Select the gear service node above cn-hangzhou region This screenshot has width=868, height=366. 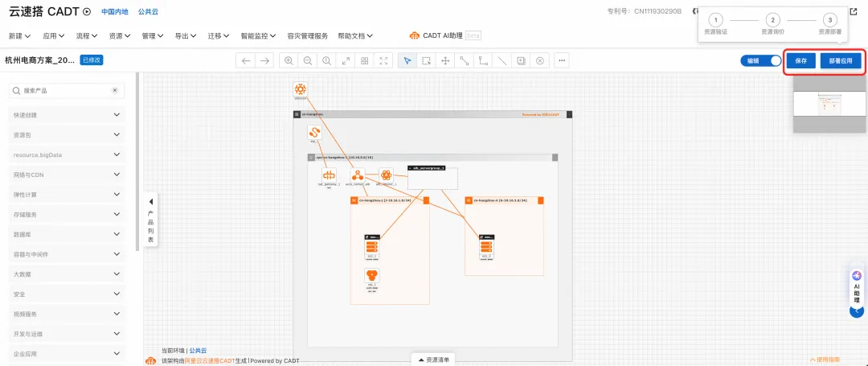300,89
